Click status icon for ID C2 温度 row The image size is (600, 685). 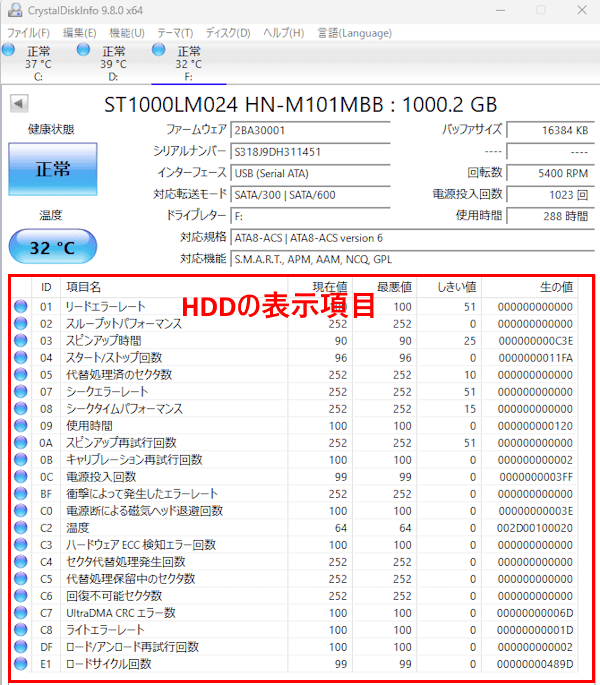(21, 528)
